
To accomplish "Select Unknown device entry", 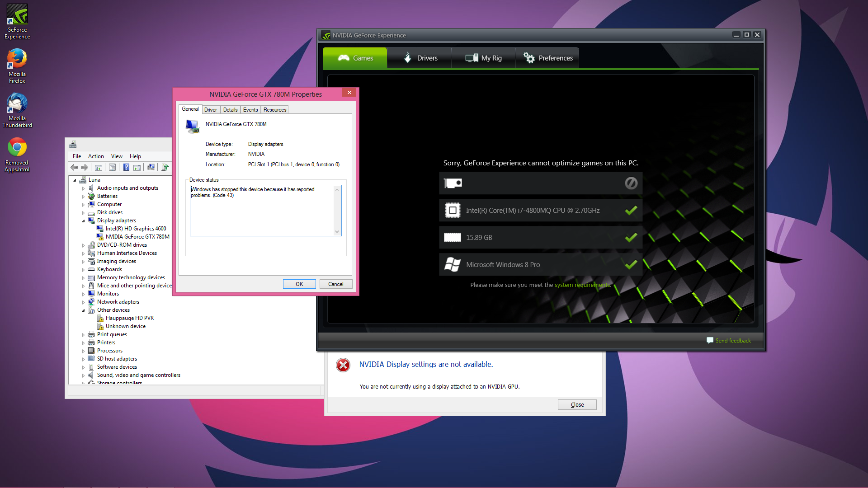I will pyautogui.click(x=126, y=326).
